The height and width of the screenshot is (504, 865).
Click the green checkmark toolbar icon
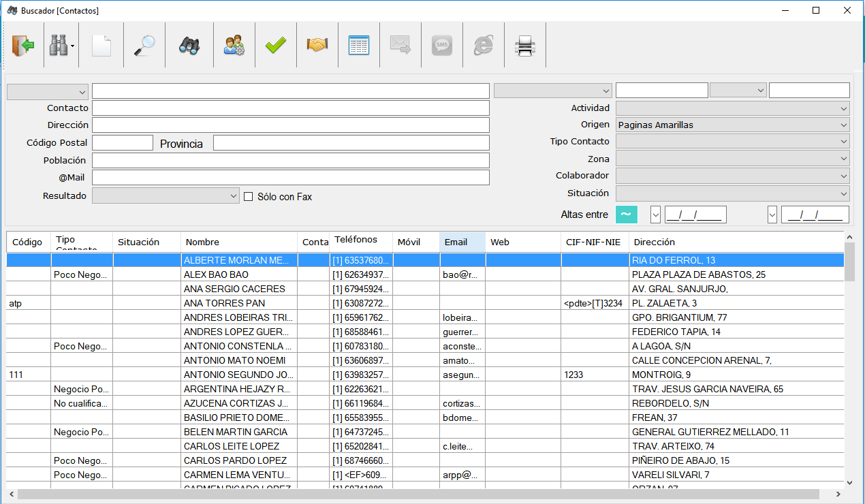point(276,46)
